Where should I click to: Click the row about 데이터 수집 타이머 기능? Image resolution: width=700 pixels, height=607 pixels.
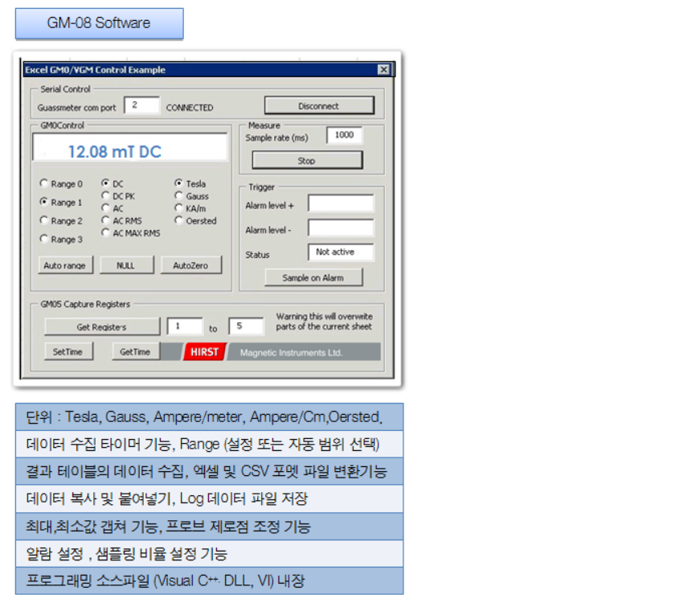(x=210, y=445)
